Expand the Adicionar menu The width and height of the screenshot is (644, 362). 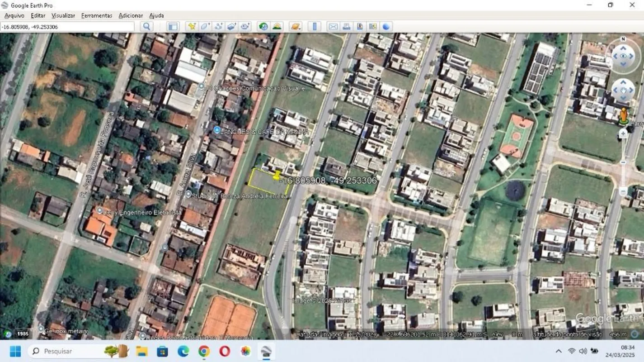coord(131,15)
